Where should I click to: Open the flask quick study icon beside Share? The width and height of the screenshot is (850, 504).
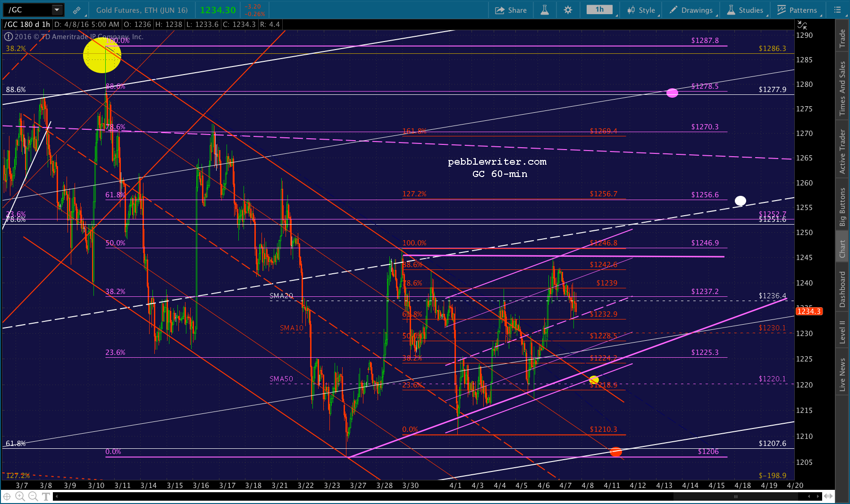(x=545, y=10)
